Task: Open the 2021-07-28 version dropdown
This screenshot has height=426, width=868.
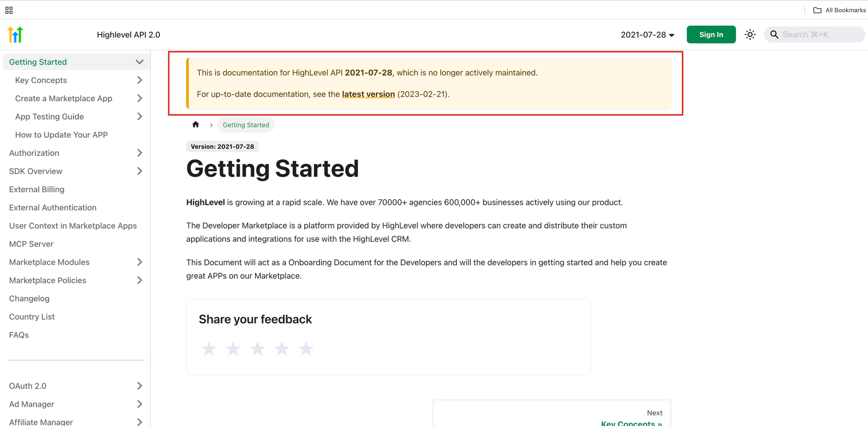Action: pos(648,35)
